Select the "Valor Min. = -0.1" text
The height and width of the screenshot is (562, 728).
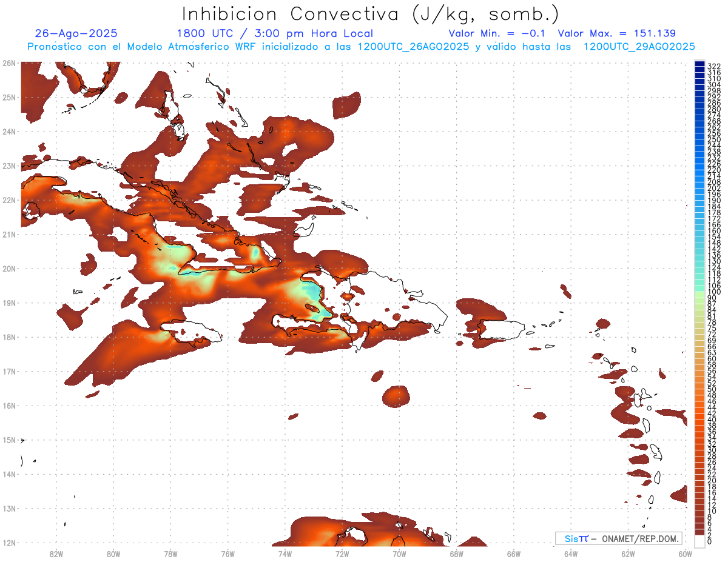pos(498,33)
